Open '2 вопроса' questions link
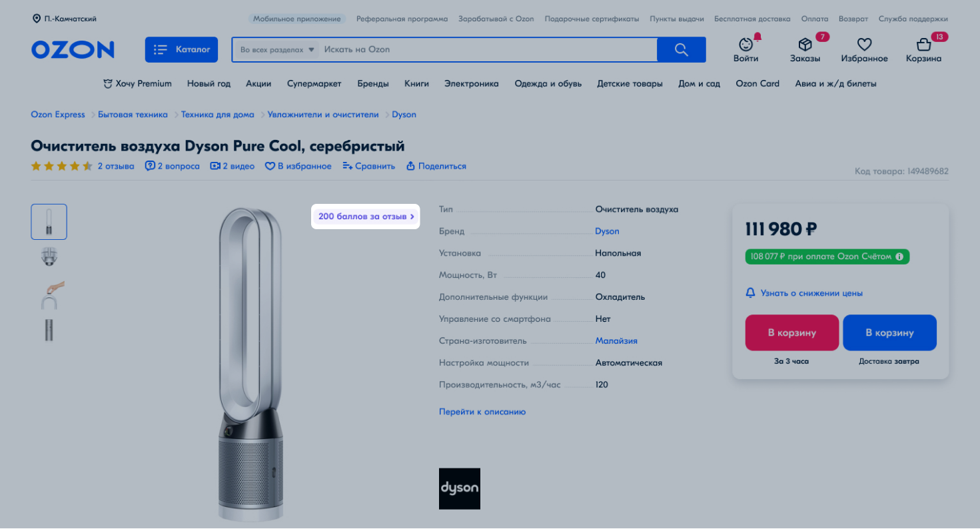 [173, 166]
